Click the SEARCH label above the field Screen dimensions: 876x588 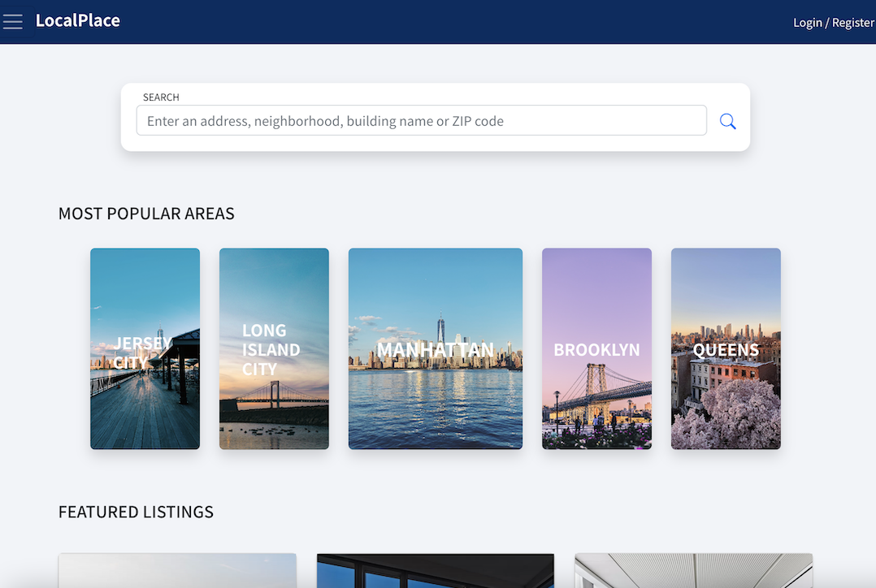[x=161, y=97]
